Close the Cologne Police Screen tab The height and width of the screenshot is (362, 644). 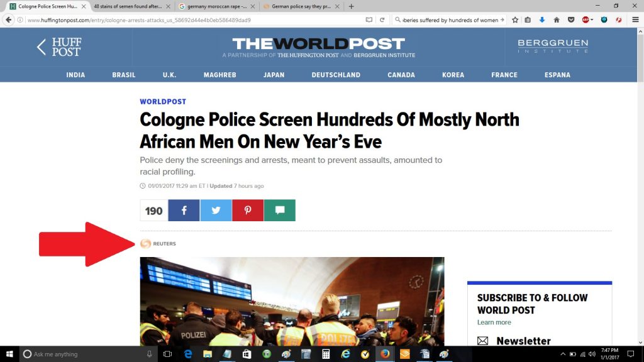[84, 6]
